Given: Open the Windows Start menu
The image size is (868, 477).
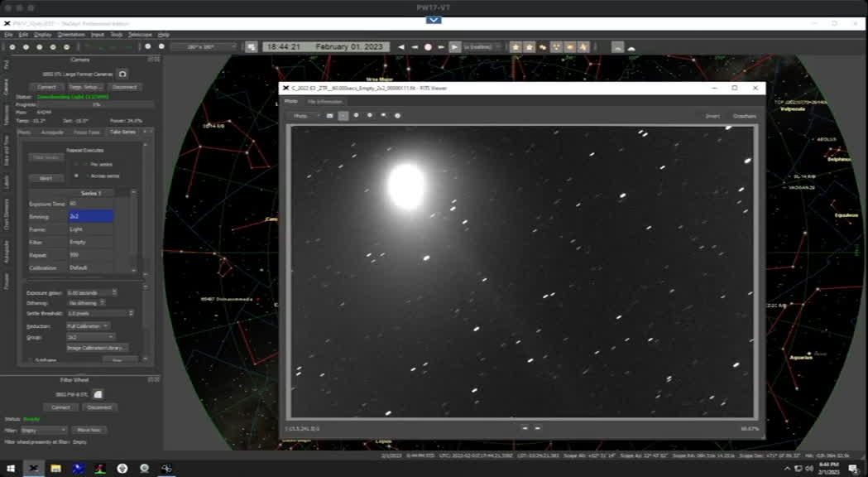Looking at the screenshot, I should click(x=11, y=469).
